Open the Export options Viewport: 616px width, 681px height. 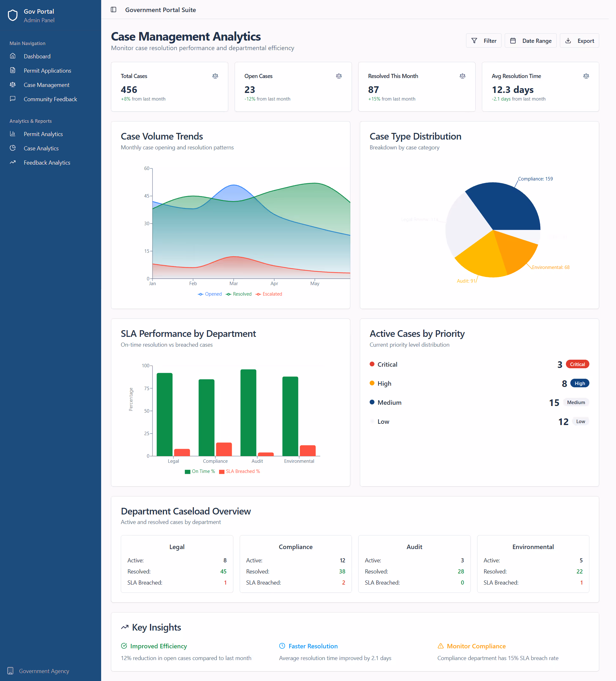tap(579, 41)
